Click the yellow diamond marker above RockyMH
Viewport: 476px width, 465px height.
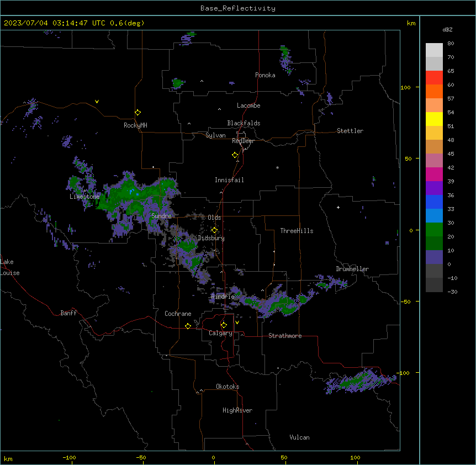pos(138,113)
